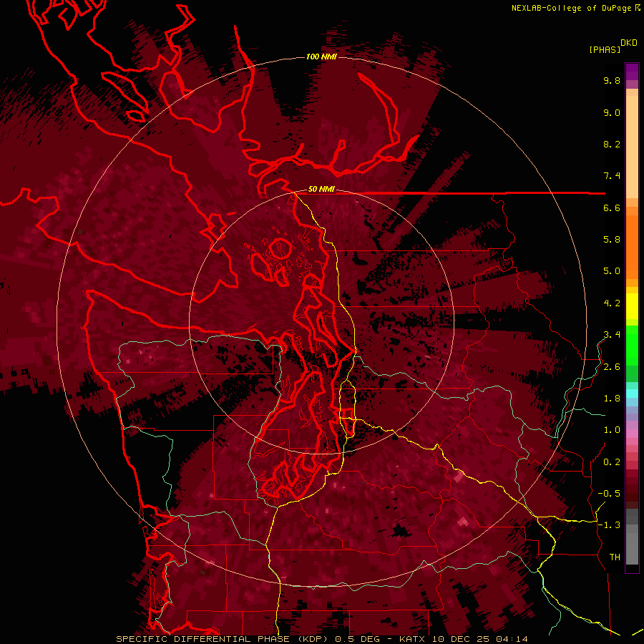Click the cyan segment of the color bar

(632, 393)
